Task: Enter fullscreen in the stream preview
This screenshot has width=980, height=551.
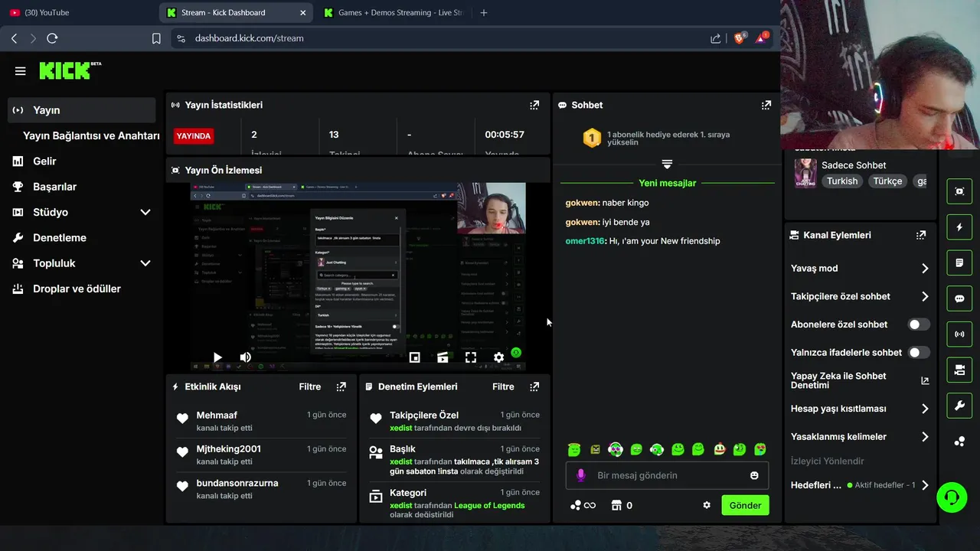Action: tap(471, 357)
